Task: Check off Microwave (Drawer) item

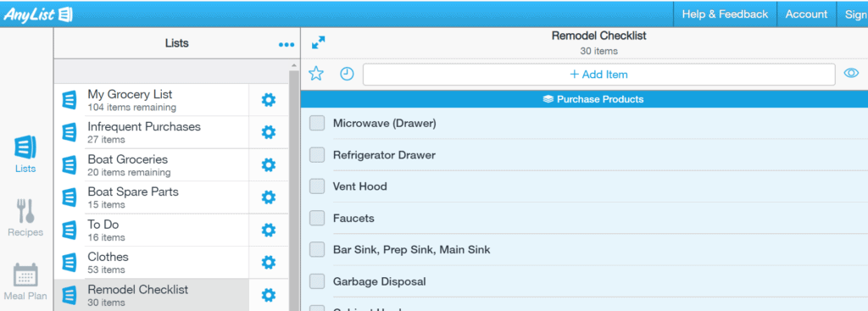Action: (317, 124)
